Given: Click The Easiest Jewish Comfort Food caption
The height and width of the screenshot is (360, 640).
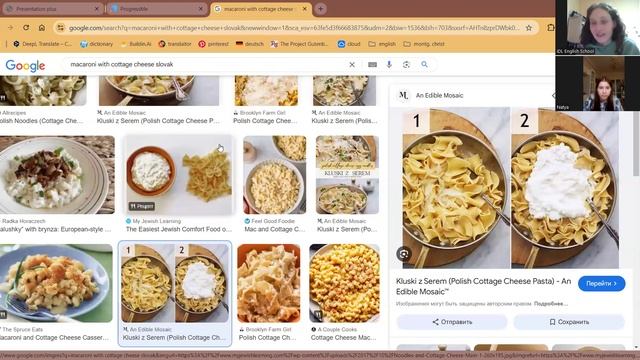Looking at the screenshot, I should pos(179,229).
